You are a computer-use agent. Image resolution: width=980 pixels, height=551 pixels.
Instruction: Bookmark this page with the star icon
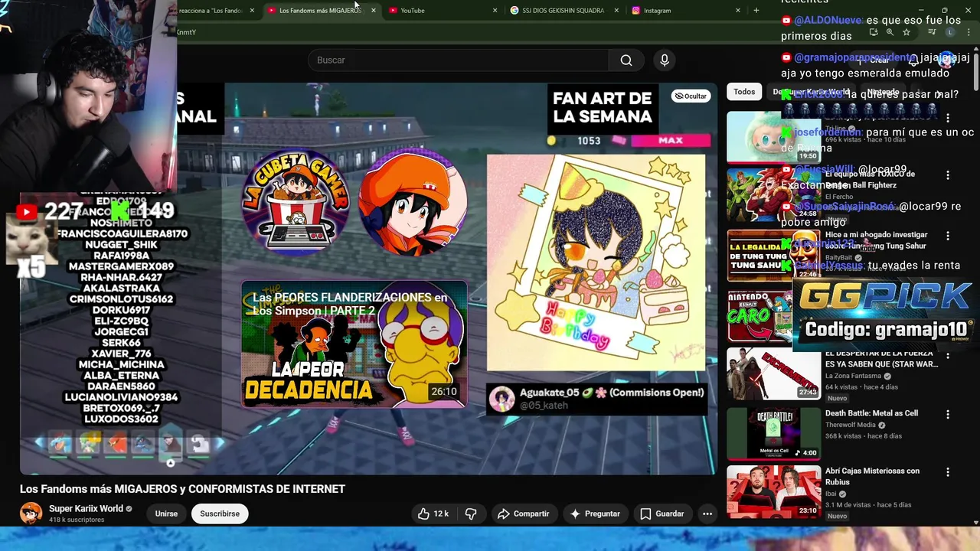(x=906, y=32)
